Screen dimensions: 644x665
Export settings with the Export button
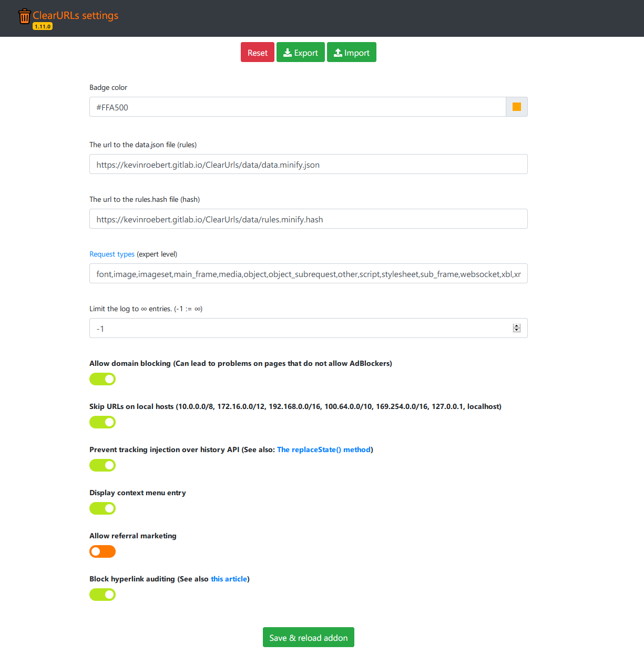click(x=300, y=53)
